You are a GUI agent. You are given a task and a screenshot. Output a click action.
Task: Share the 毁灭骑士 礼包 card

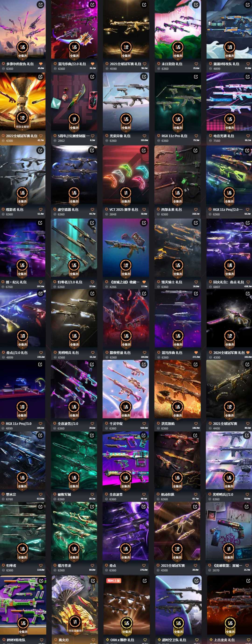[x=196, y=223]
